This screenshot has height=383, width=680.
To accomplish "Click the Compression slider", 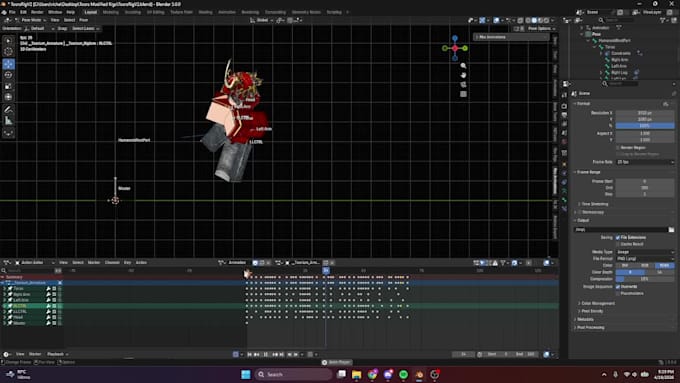I will pyautogui.click(x=645, y=279).
